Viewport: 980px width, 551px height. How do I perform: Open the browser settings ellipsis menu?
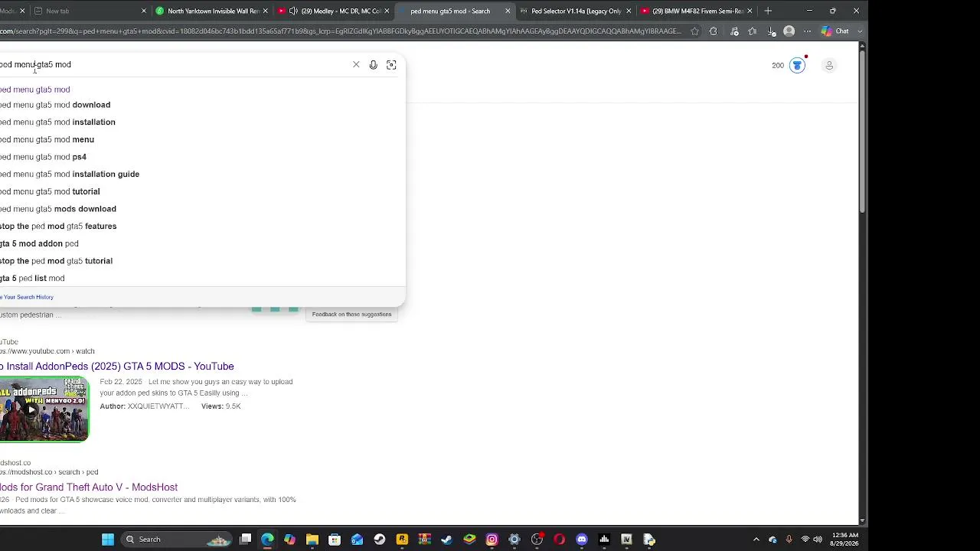tap(807, 31)
